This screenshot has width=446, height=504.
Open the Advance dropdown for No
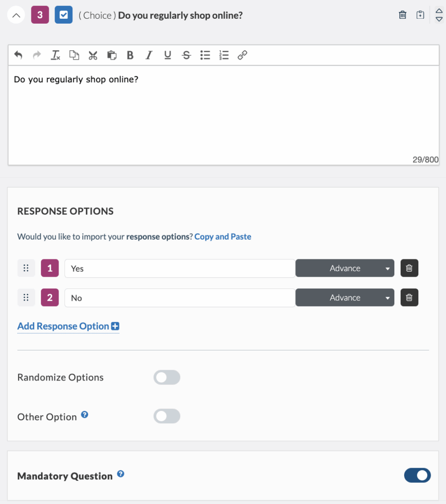[x=345, y=297]
